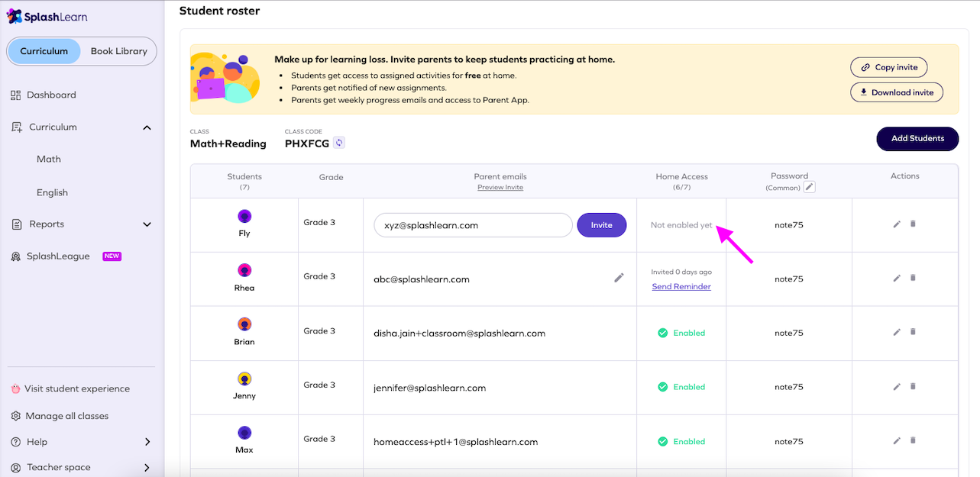Screen dimensions: 980x477
Task: Click the Math+Reading class name
Action: pyautogui.click(x=228, y=143)
